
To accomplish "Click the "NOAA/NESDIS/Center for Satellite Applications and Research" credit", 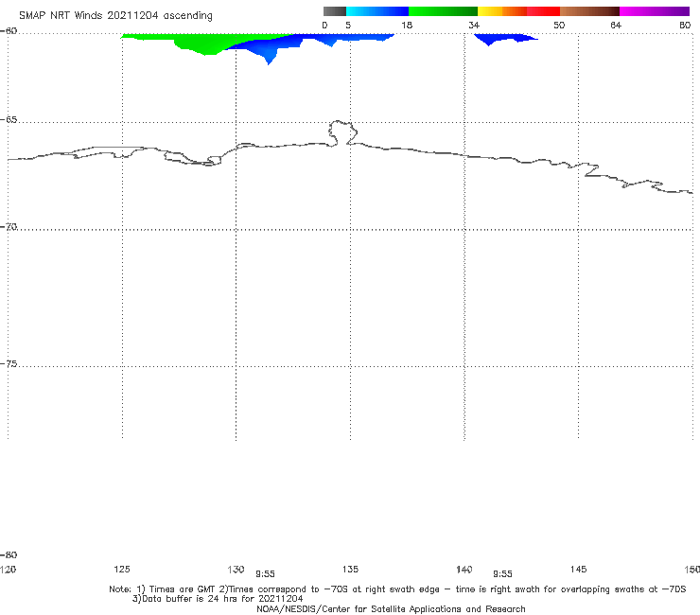I will click(x=391, y=609).
